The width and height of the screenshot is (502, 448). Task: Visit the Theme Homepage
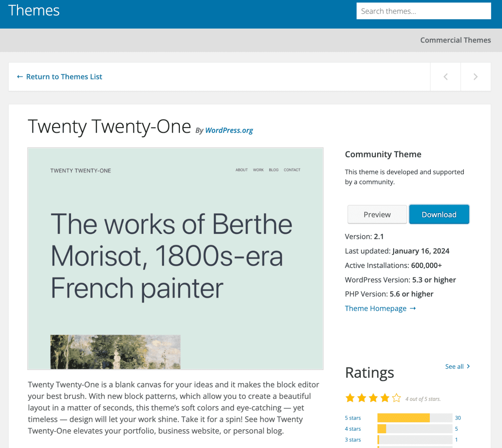376,308
